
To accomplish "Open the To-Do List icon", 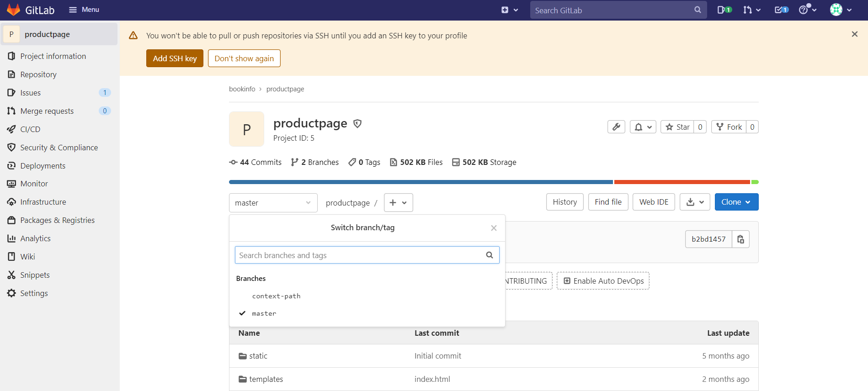I will pyautogui.click(x=781, y=10).
